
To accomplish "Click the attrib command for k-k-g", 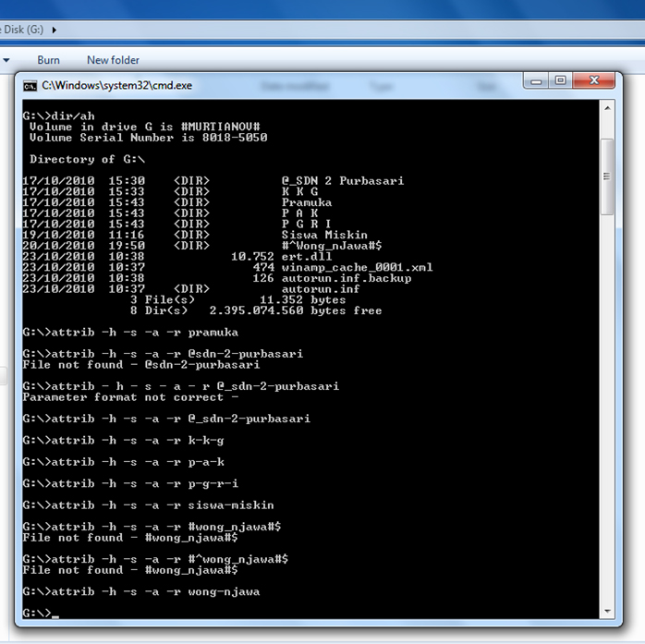I will pyautogui.click(x=124, y=441).
